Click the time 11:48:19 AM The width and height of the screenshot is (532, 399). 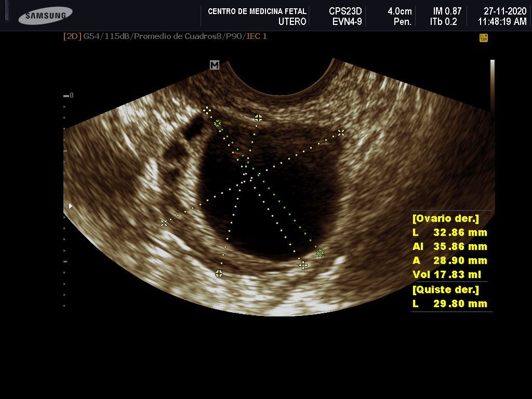click(502, 22)
